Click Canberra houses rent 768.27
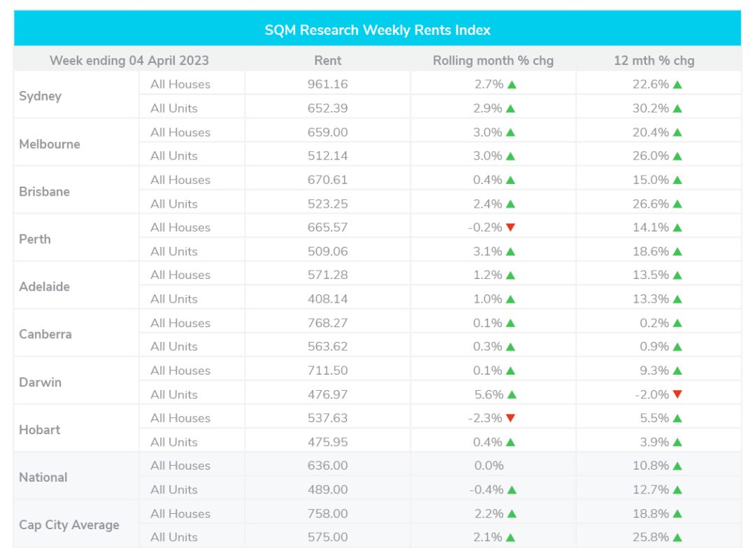The width and height of the screenshot is (755, 560). tap(327, 323)
